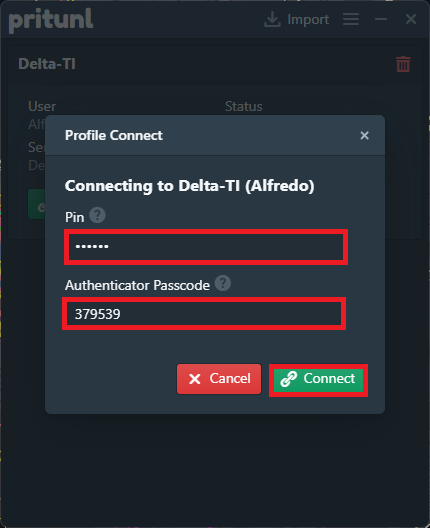The width and height of the screenshot is (430, 528).
Task: Close the Profile Connect dialog
Action: pos(364,135)
